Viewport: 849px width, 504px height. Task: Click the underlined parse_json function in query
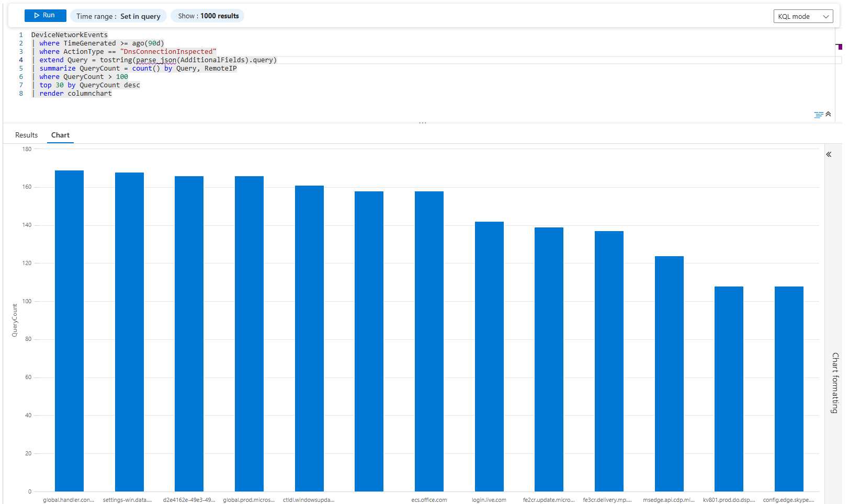156,60
